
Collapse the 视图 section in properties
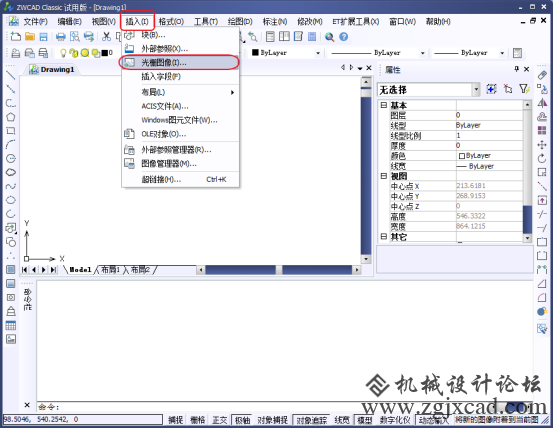(x=384, y=176)
